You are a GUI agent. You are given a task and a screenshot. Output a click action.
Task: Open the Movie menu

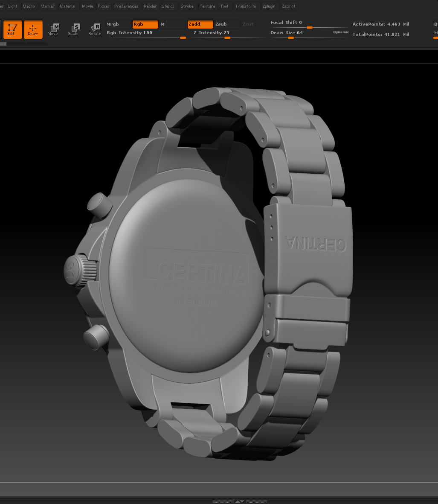pyautogui.click(x=87, y=6)
